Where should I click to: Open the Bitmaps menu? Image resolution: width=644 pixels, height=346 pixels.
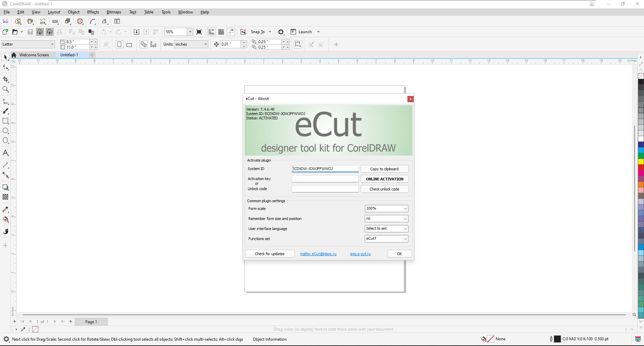pos(114,12)
